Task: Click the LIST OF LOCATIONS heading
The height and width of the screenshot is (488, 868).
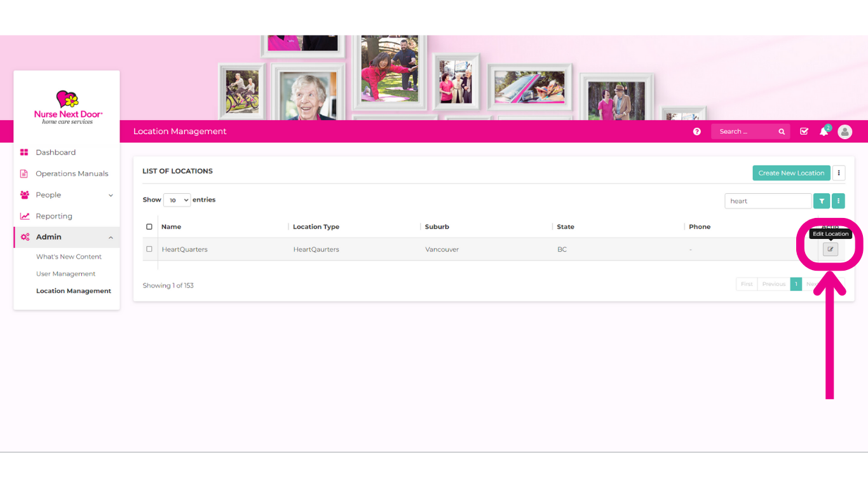Action: tap(177, 171)
